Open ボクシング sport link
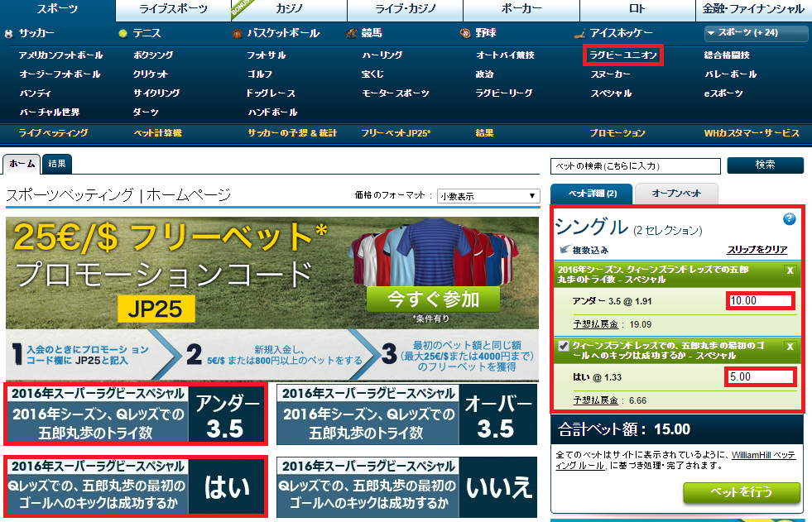 pyautogui.click(x=153, y=55)
